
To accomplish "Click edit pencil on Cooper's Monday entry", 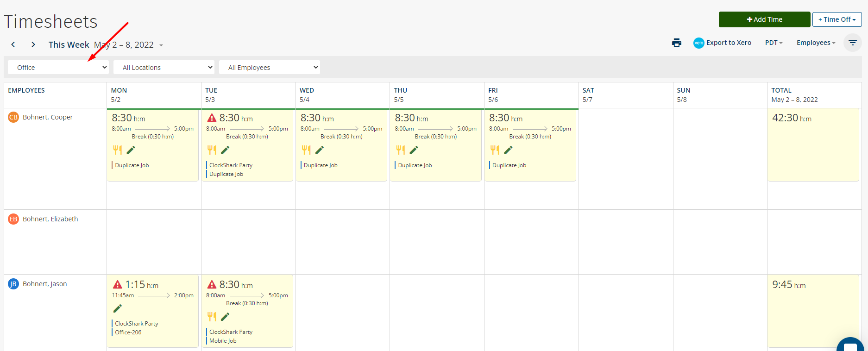I will pyautogui.click(x=131, y=150).
